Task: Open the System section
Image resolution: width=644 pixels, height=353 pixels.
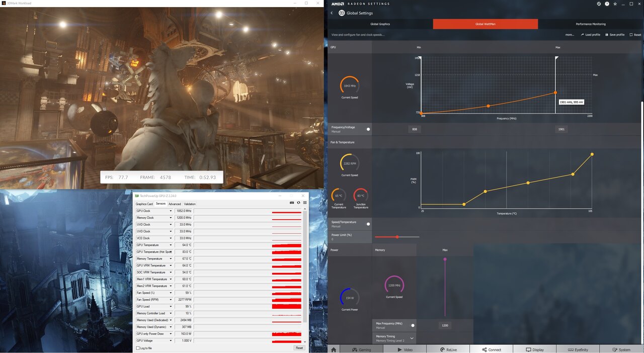Action: [622, 349]
